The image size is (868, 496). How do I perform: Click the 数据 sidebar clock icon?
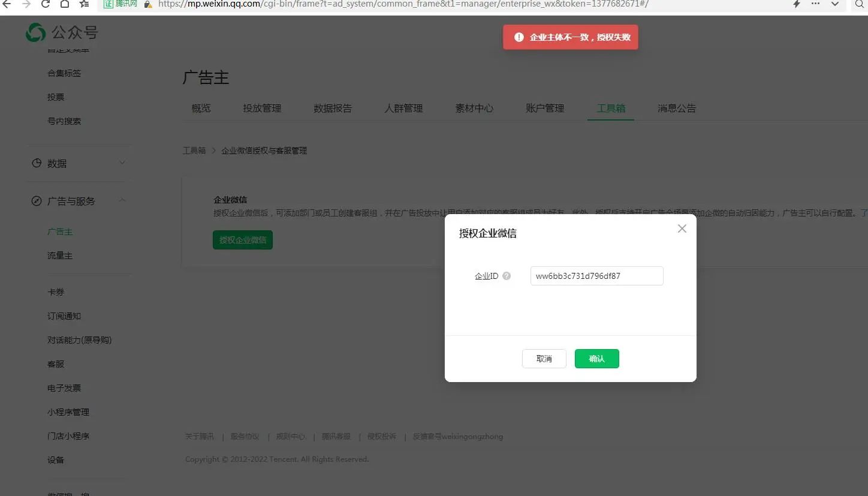coord(37,163)
